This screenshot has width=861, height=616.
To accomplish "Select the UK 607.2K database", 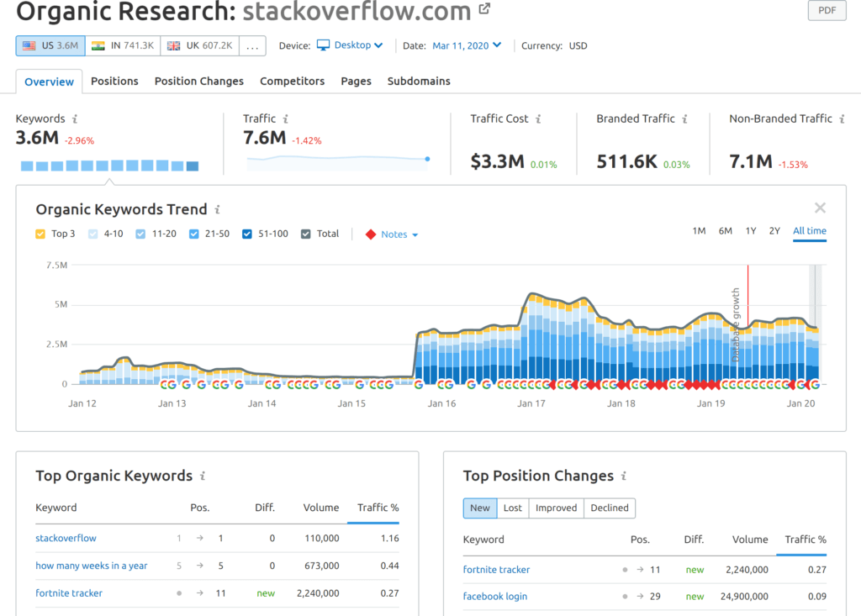I will click(200, 46).
